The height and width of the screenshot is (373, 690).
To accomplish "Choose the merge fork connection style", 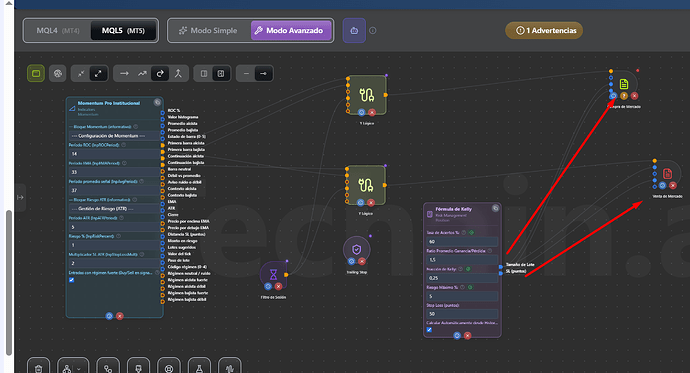I will (178, 73).
